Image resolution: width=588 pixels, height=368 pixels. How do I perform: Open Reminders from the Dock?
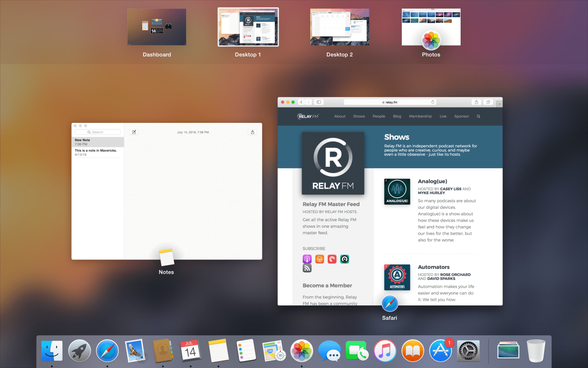246,350
